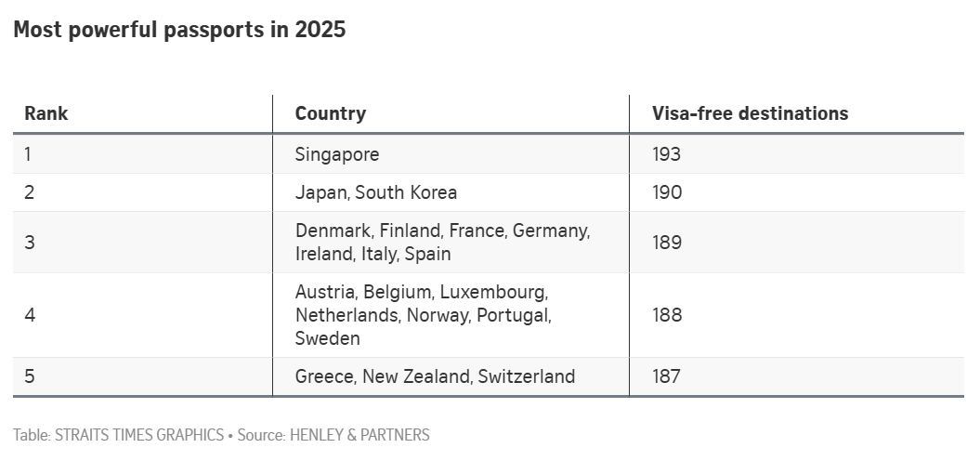This screenshot has height=461, width=980.
Task: Click rank number 1 in the table
Action: pos(28,154)
